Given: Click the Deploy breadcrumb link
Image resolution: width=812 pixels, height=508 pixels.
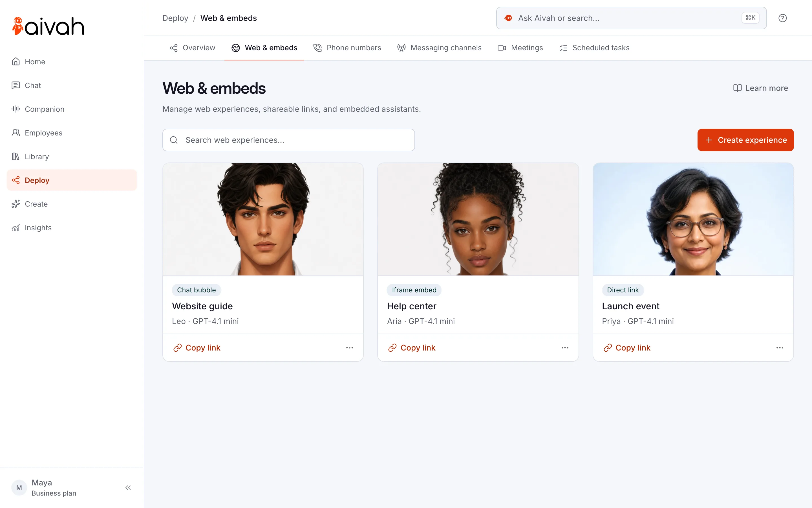Looking at the screenshot, I should pos(175,18).
